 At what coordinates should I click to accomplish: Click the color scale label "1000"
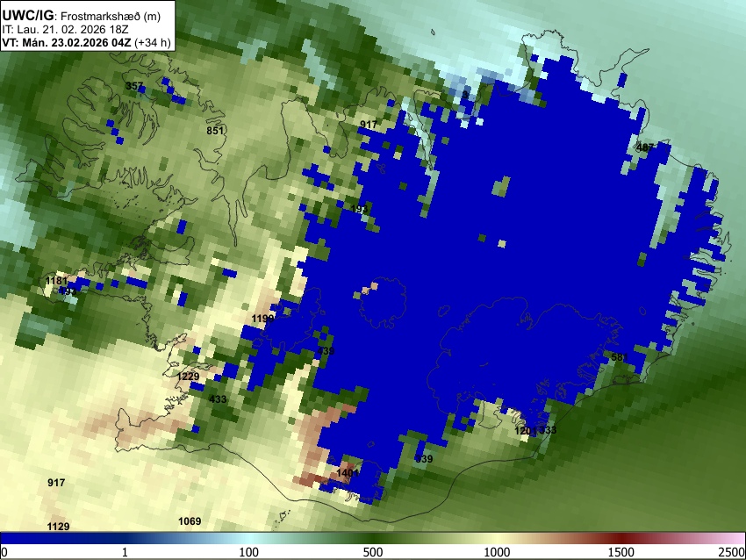tap(497, 552)
